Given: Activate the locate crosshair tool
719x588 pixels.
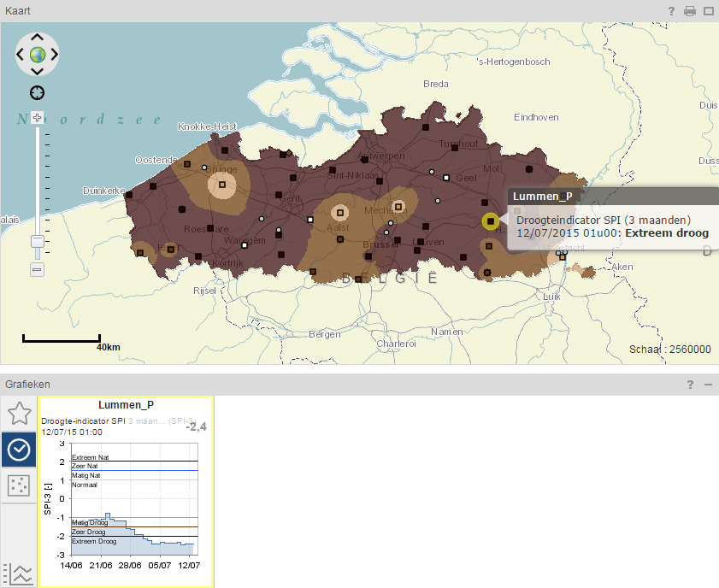Looking at the screenshot, I should pos(37,92).
